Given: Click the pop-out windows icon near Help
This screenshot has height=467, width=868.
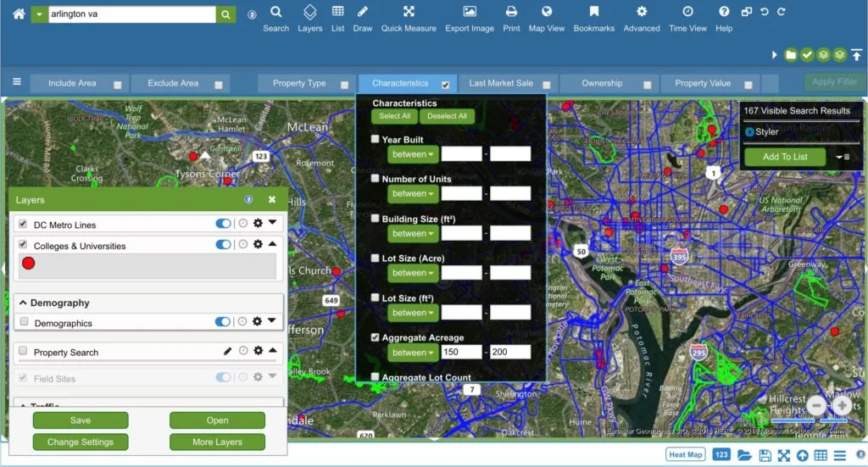Looking at the screenshot, I should (x=747, y=12).
